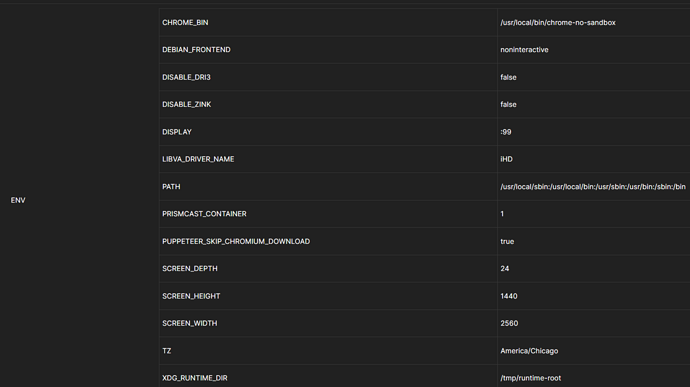Select the /usr/local/bin/chrome-no-sandbox value
Viewport: 690px width, 387px height.
(x=558, y=22)
